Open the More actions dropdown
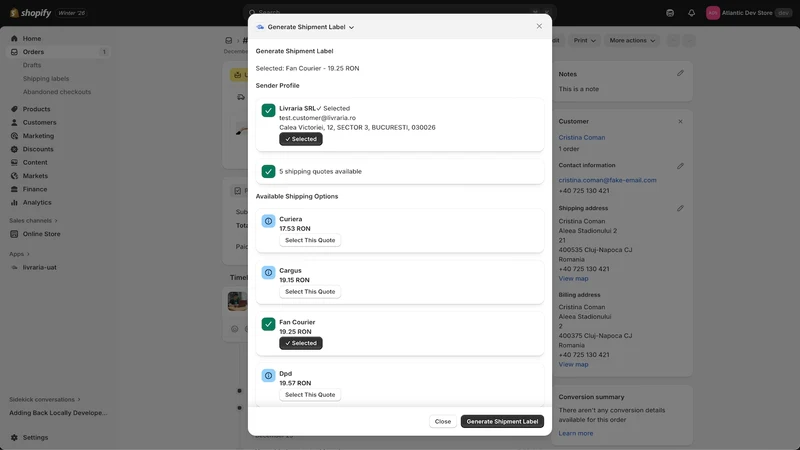The height and width of the screenshot is (450, 800). [632, 40]
